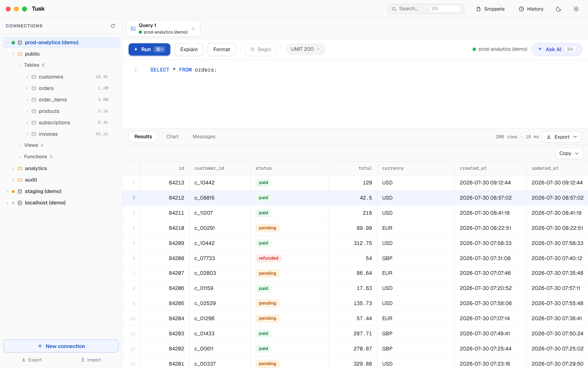This screenshot has width=588, height=368.
Task: Switch to Results tab
Action: point(143,137)
